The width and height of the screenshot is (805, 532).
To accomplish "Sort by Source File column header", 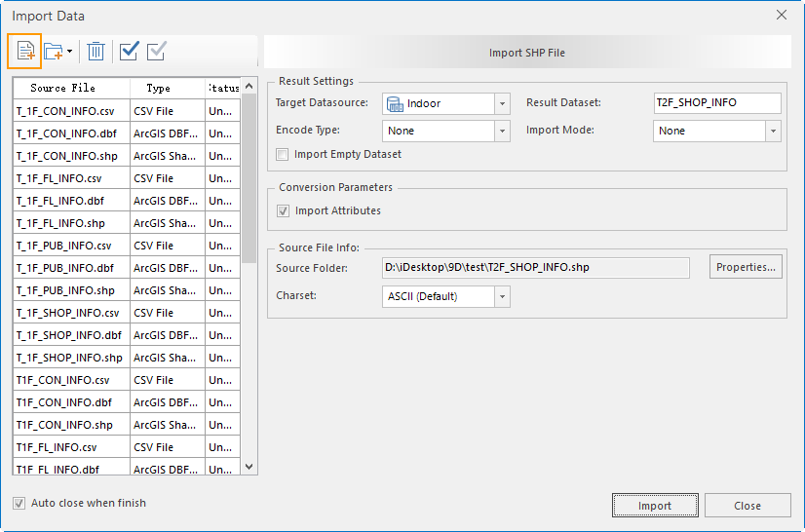I will (x=63, y=88).
